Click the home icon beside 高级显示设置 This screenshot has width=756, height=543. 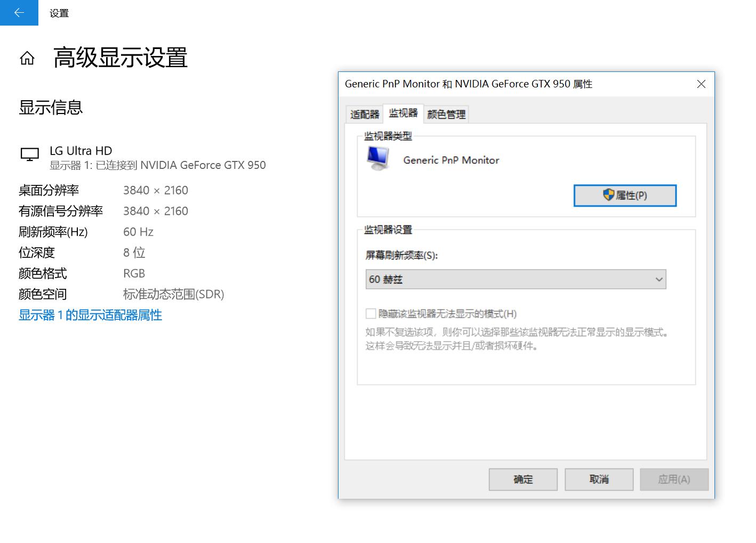click(x=27, y=59)
